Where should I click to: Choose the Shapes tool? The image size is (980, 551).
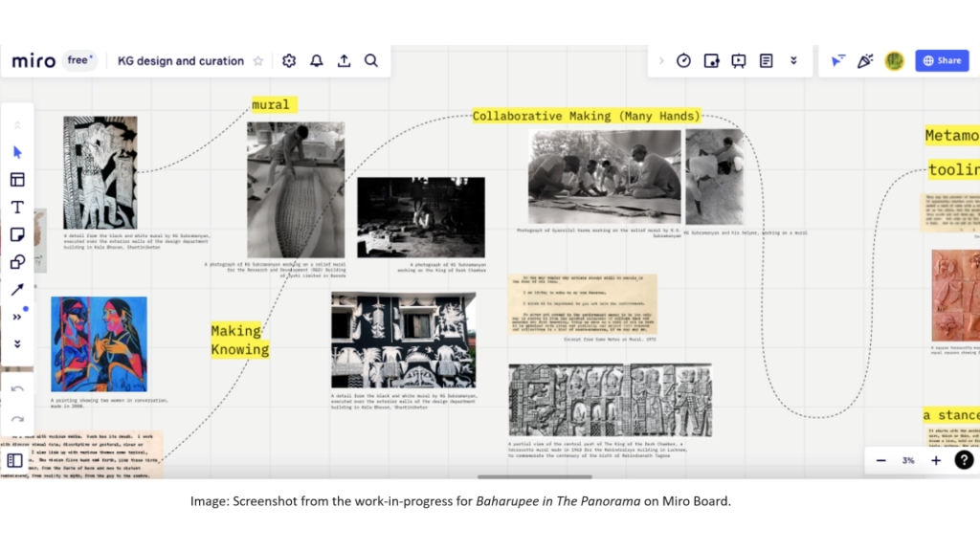17,262
